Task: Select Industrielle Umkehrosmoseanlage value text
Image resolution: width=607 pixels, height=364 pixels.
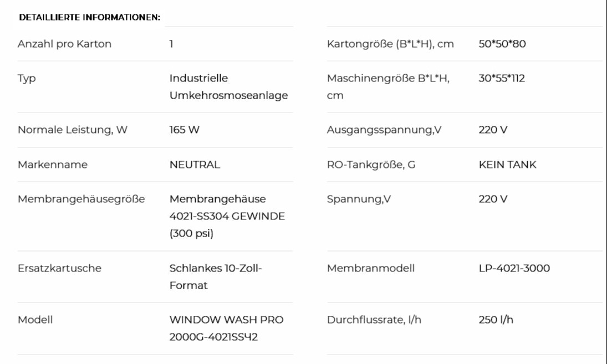Action: click(x=228, y=86)
